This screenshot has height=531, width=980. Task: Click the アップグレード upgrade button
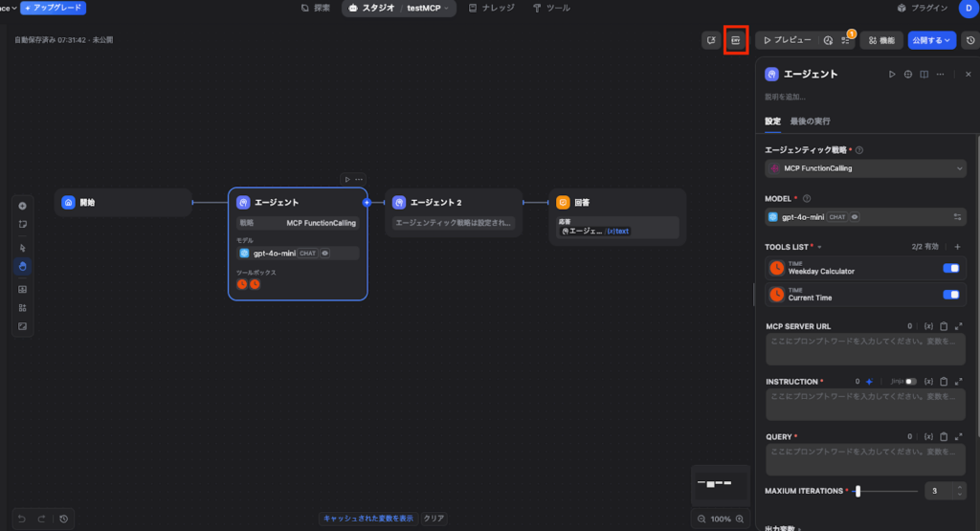(54, 8)
